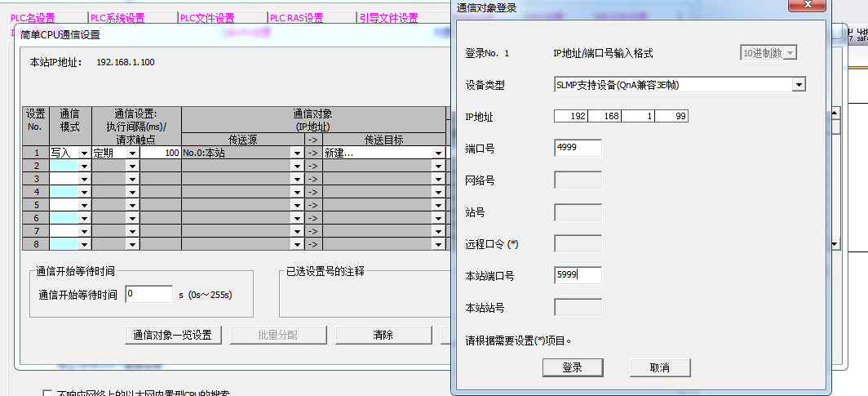Open row 1 传送目标 dropdown showing 新建...
This screenshot has width=868, height=396.
pyautogui.click(x=437, y=153)
